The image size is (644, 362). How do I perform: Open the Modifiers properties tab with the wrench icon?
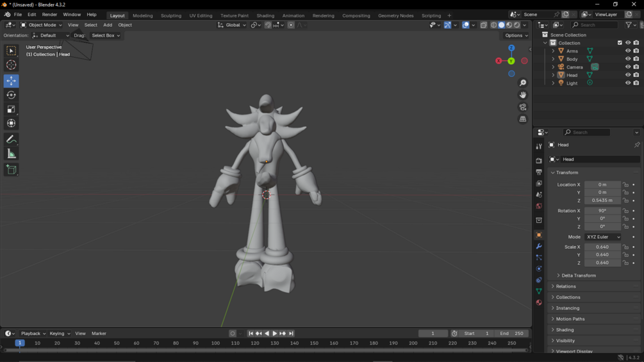coord(539,246)
